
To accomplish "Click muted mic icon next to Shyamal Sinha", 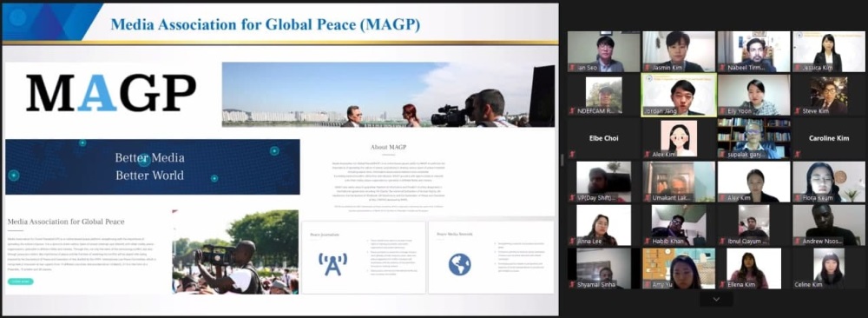I will 572,284.
